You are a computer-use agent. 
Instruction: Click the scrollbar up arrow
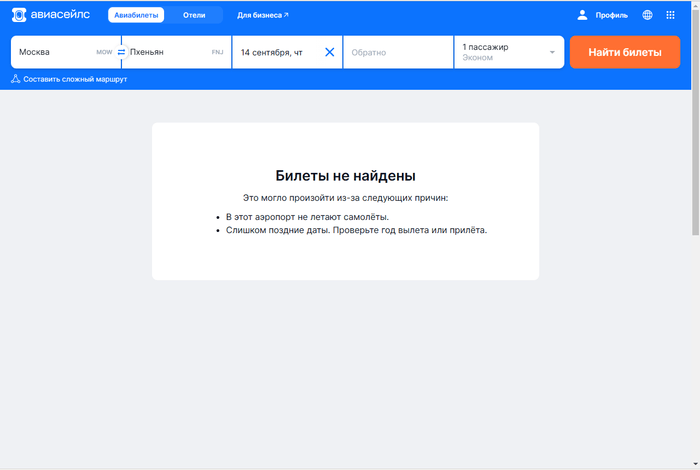695,5
